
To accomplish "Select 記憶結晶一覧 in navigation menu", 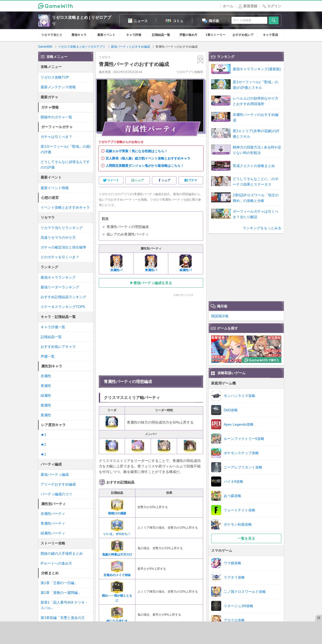I will click(x=161, y=35).
